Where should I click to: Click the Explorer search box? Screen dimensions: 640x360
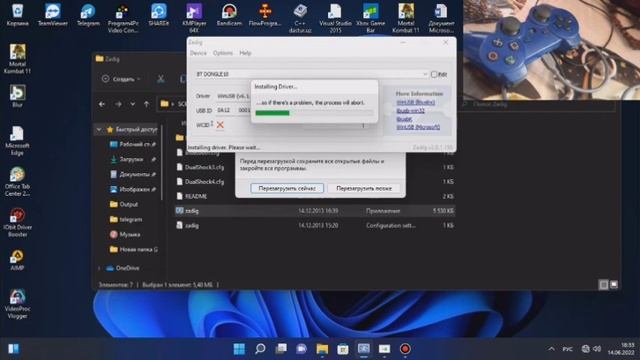click(536, 104)
